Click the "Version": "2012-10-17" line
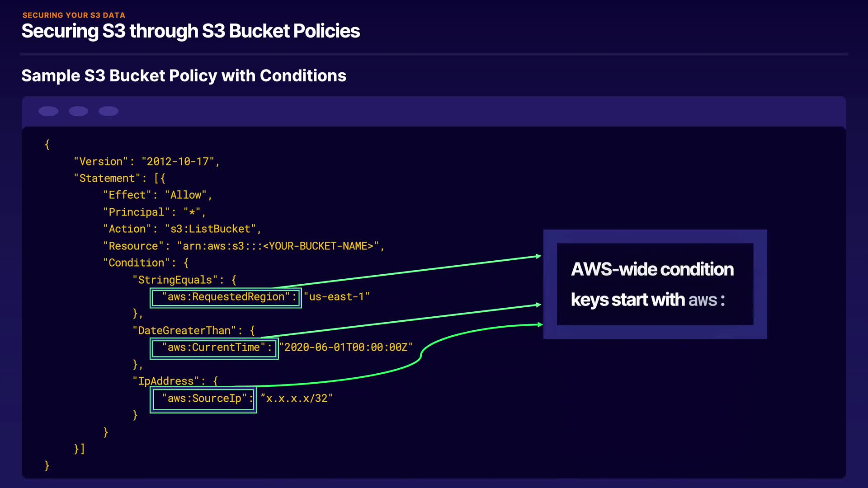 [x=146, y=162]
